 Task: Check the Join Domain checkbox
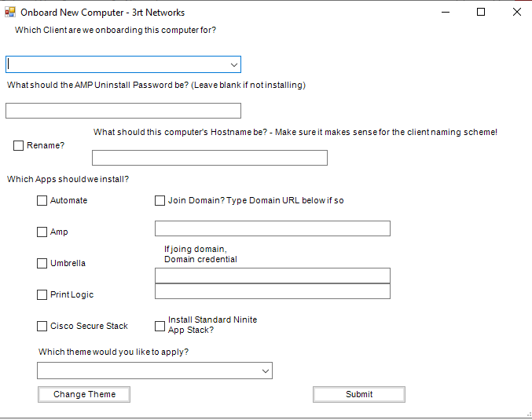(x=160, y=201)
